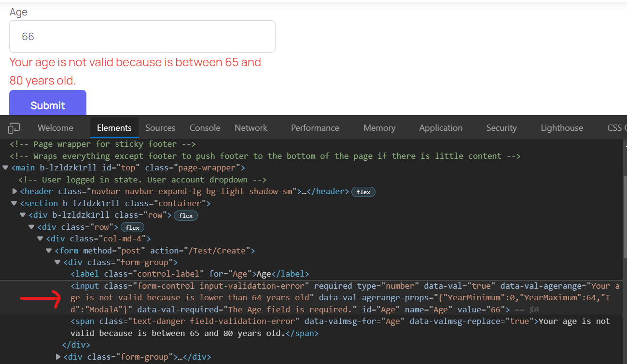Collapse the plain div class row element
The height and width of the screenshot is (364, 627).
tap(31, 227)
